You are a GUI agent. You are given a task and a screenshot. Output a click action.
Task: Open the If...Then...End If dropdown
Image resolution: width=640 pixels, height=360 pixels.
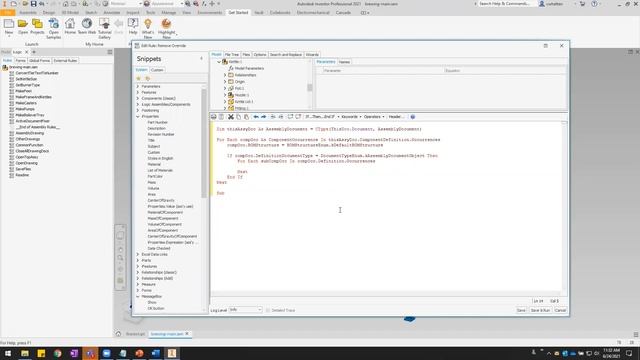(x=322, y=117)
